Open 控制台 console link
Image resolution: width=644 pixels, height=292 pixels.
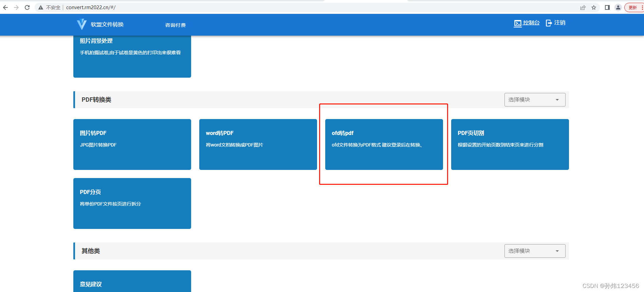click(527, 23)
